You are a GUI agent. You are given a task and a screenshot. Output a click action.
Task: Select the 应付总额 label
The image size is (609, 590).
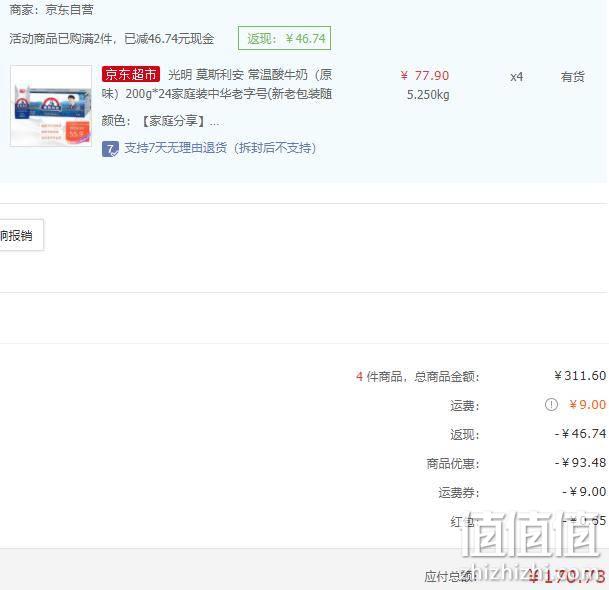[x=450, y=576]
